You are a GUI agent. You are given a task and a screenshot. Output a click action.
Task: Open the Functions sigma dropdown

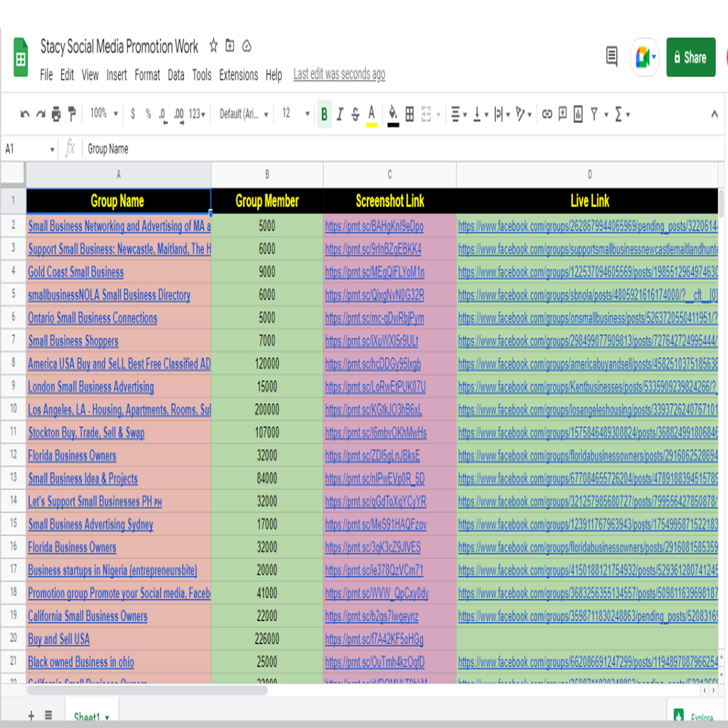(x=622, y=114)
